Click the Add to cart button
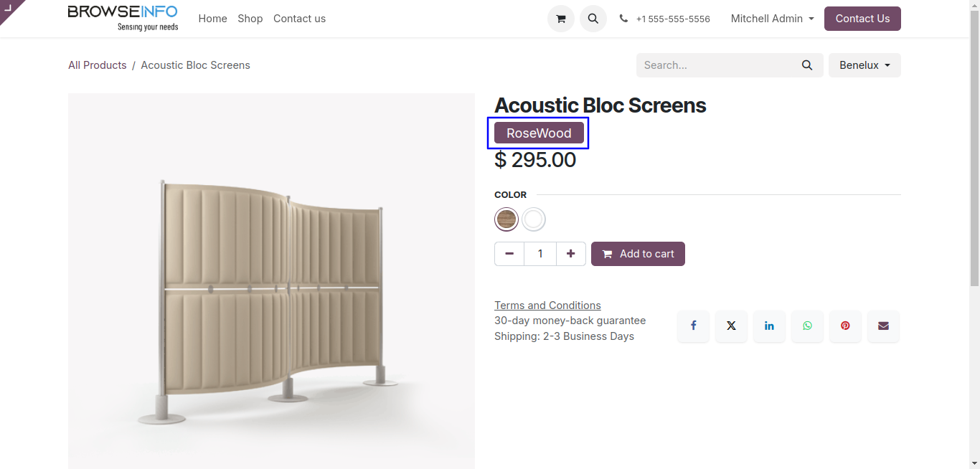This screenshot has width=980, height=469. point(638,254)
